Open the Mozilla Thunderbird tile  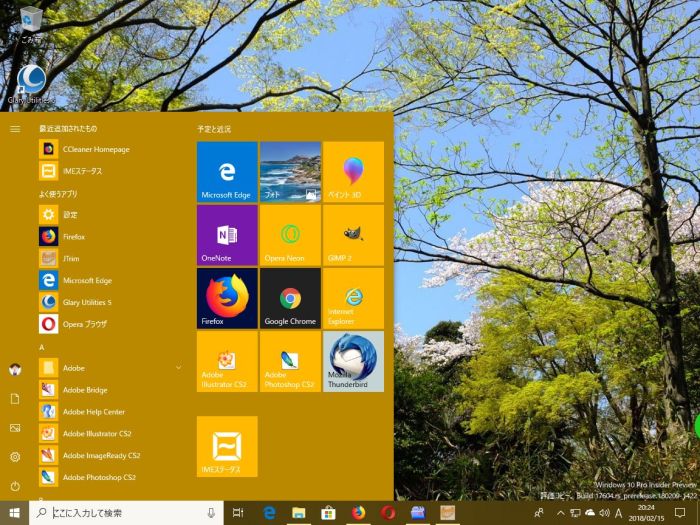(353, 361)
